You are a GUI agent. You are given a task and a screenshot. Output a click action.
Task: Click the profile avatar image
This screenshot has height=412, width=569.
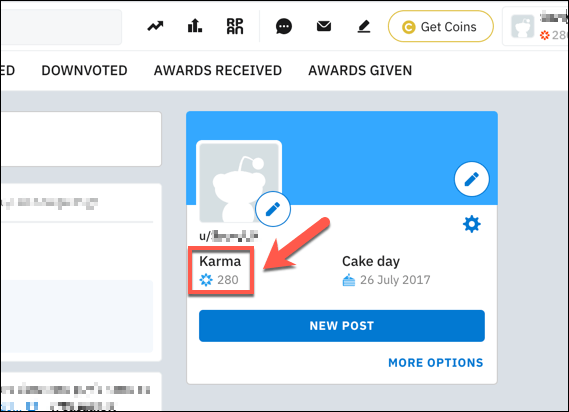(x=239, y=181)
